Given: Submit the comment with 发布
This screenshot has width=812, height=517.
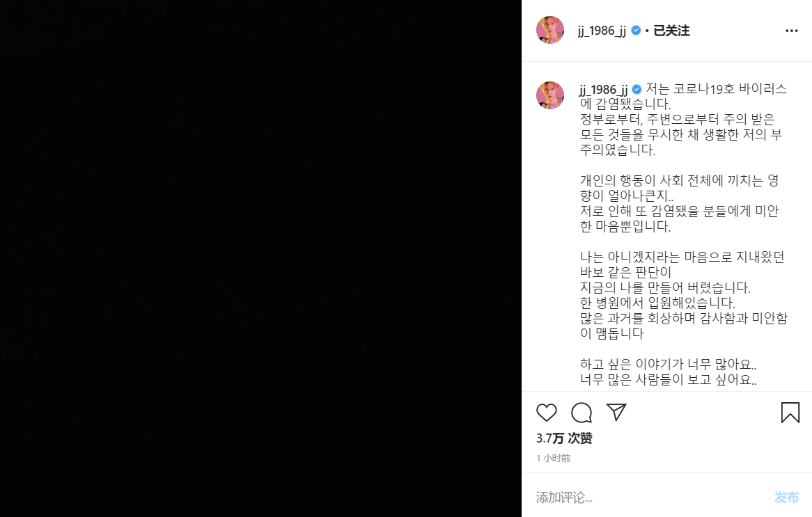Looking at the screenshot, I should [x=787, y=498].
